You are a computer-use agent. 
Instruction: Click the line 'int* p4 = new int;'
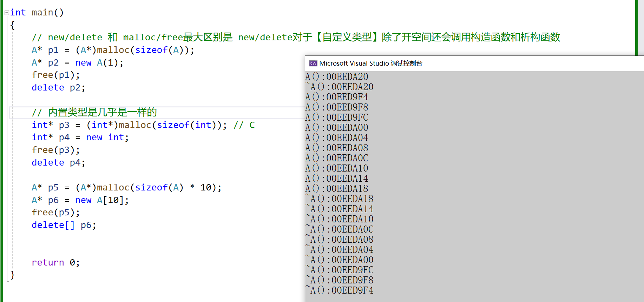click(80, 137)
